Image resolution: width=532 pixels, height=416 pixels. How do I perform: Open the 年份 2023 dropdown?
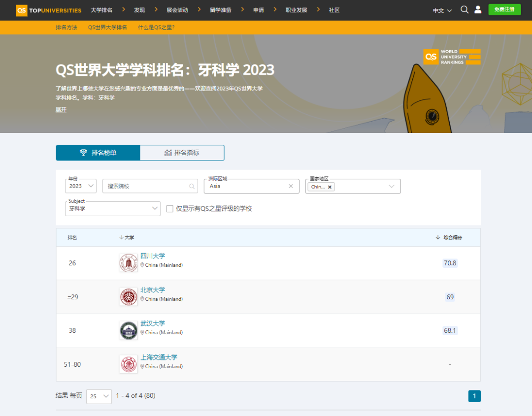pyautogui.click(x=81, y=186)
